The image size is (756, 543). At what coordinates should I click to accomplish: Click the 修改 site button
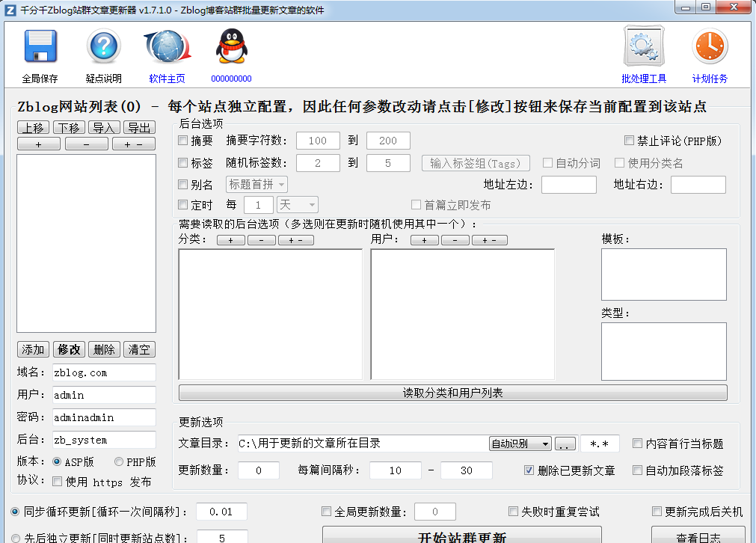[x=69, y=349]
